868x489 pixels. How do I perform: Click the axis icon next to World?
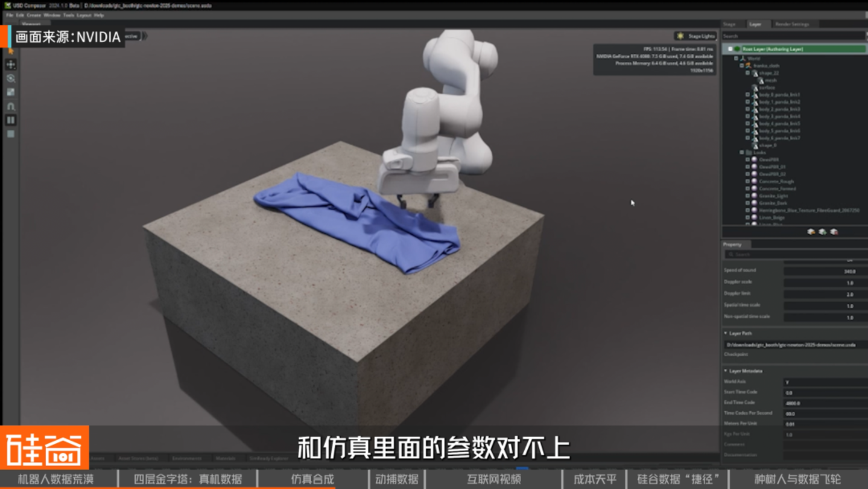coord(743,59)
